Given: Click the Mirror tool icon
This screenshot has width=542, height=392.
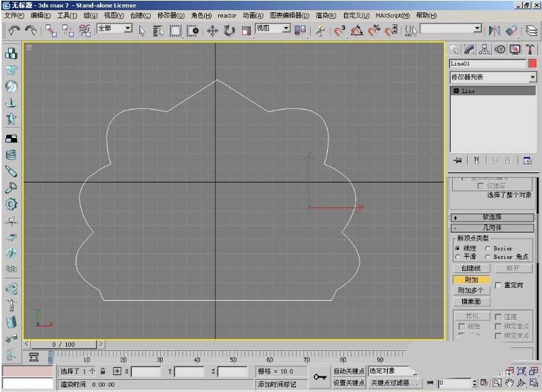Looking at the screenshot, I should [495, 30].
